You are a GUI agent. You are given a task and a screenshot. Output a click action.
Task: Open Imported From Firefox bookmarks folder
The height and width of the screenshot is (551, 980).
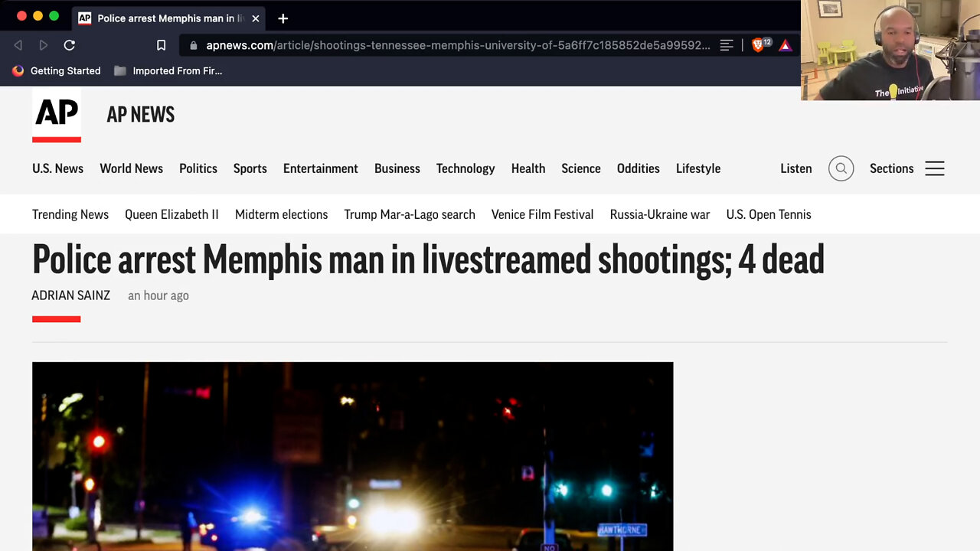pos(168,70)
